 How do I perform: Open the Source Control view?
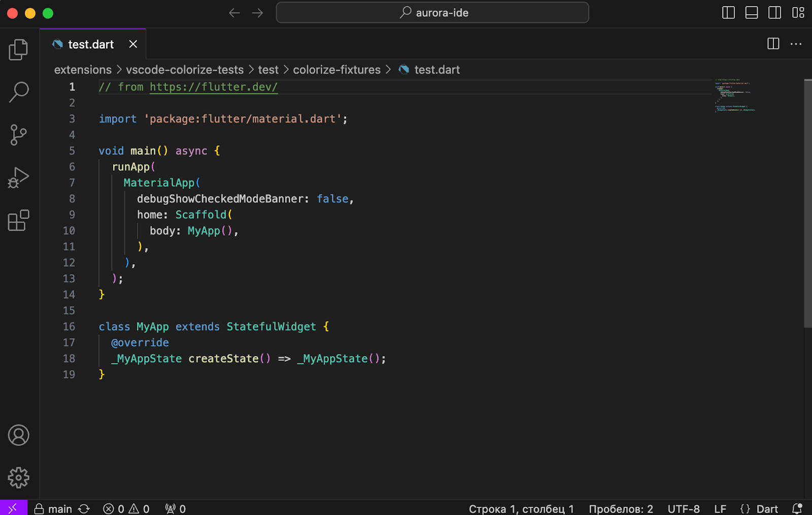(19, 135)
